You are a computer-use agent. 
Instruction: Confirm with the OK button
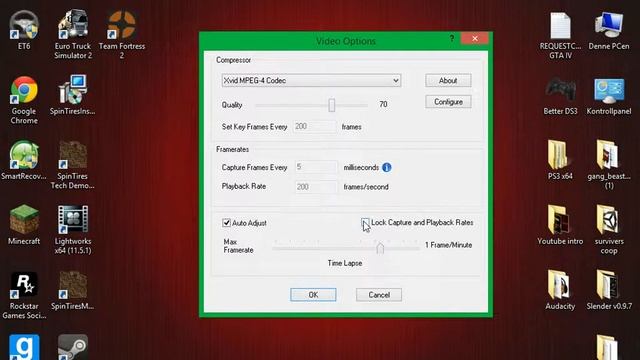[313, 295]
